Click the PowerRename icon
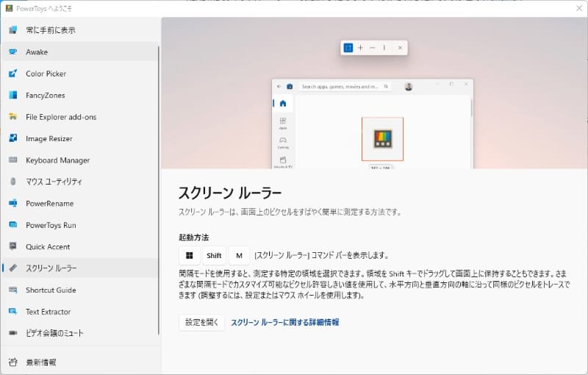This screenshot has width=588, height=375. (12, 203)
